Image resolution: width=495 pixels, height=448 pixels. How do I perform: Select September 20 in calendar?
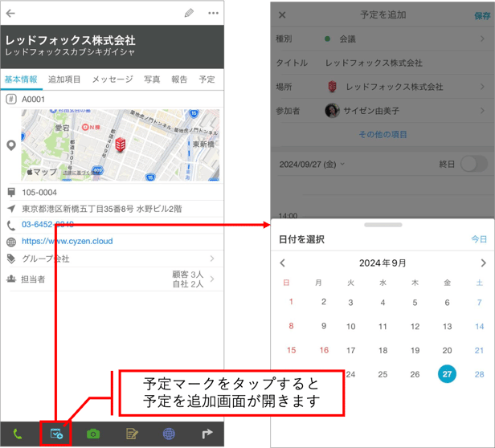[447, 350]
